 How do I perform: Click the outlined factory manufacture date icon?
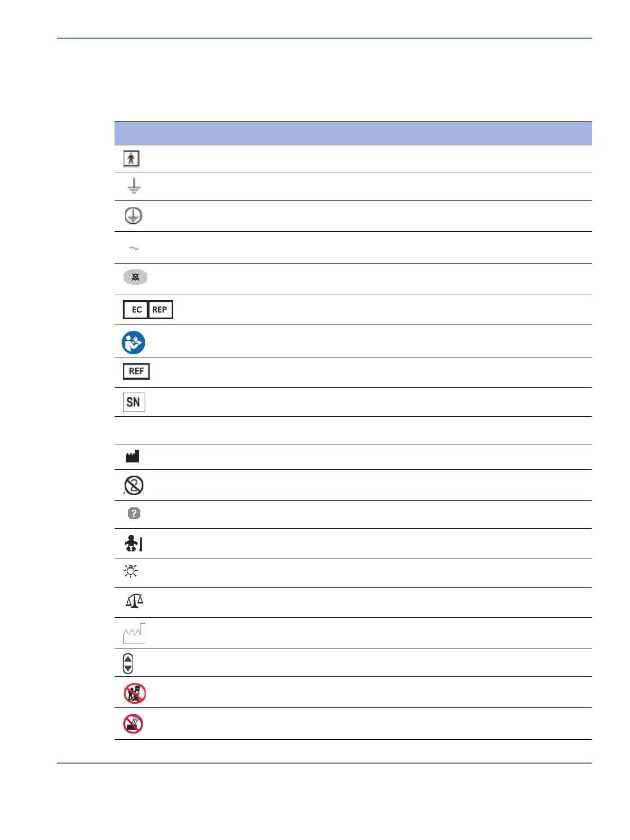pos(134,633)
